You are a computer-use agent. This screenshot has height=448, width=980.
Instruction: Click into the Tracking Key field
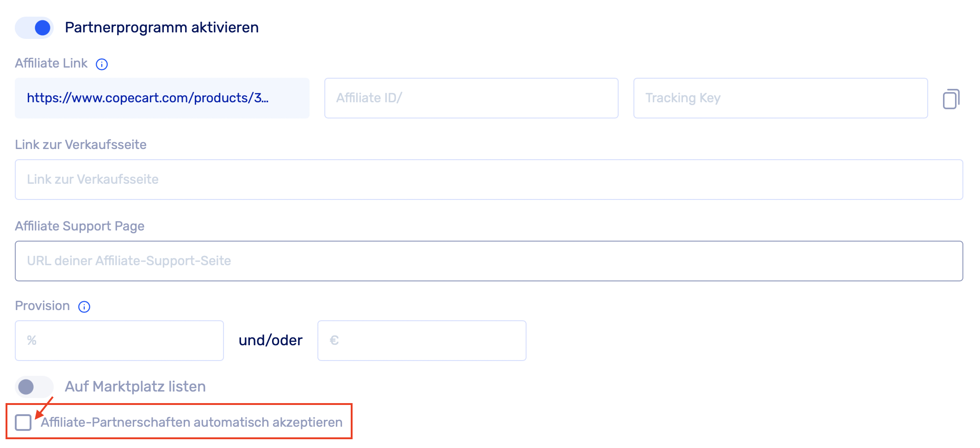pyautogui.click(x=780, y=98)
